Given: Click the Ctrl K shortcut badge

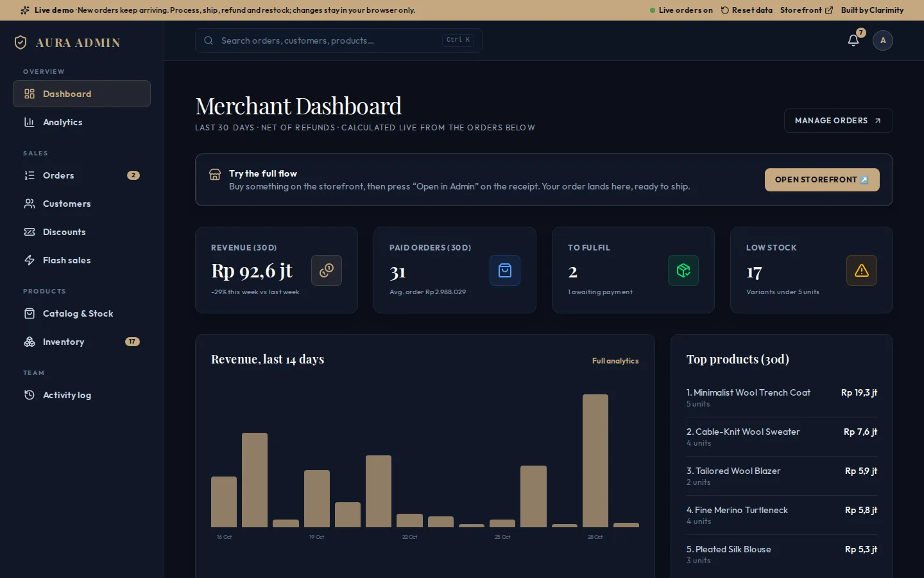Looking at the screenshot, I should tap(458, 40).
